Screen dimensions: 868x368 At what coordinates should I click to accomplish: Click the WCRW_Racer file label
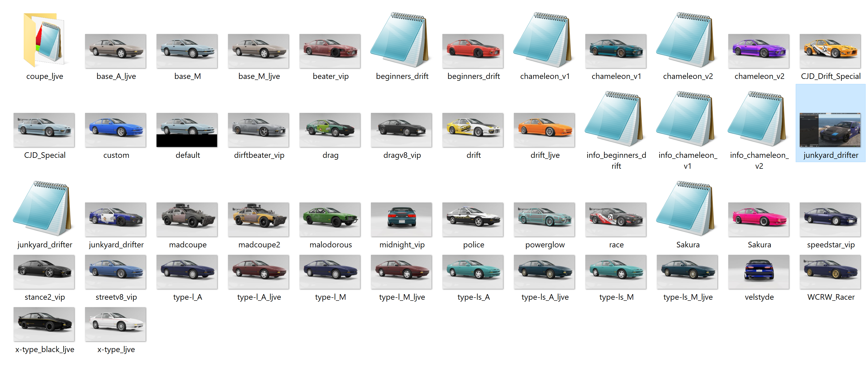click(831, 297)
